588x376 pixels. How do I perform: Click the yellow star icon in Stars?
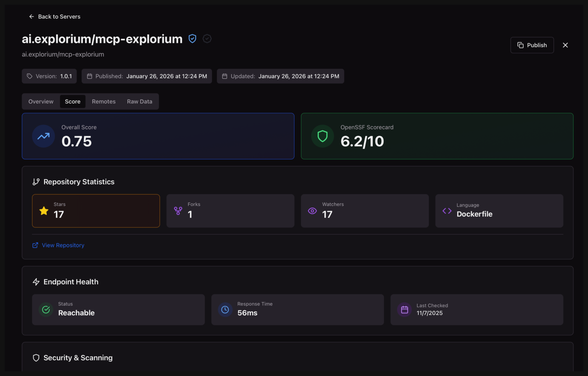[44, 211]
